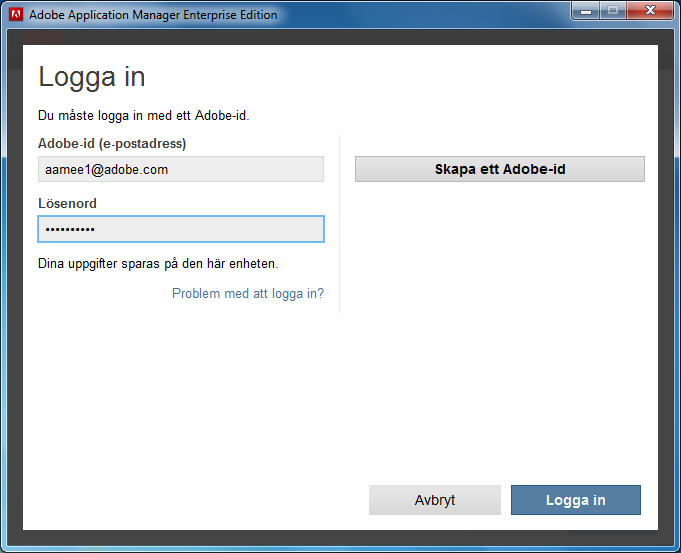Click the Avbryt button
This screenshot has height=553, width=681.
pyautogui.click(x=435, y=500)
